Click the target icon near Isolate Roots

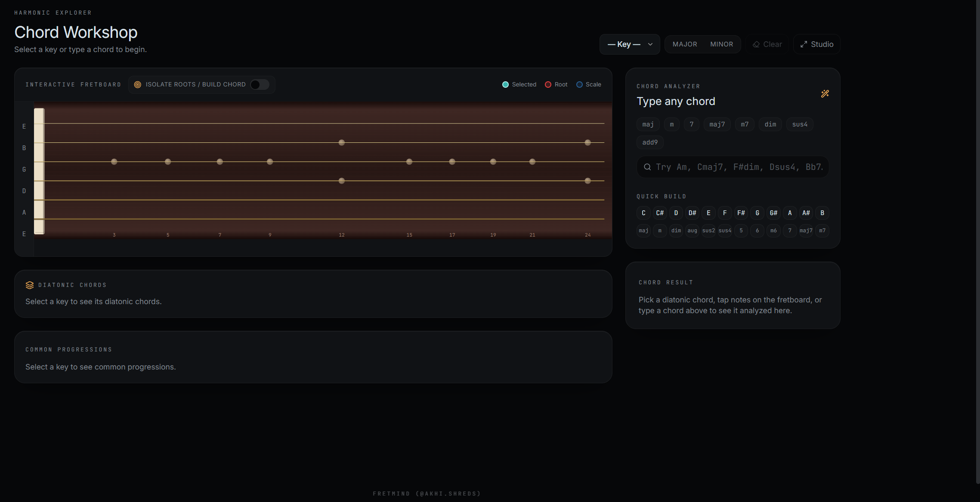click(x=138, y=85)
